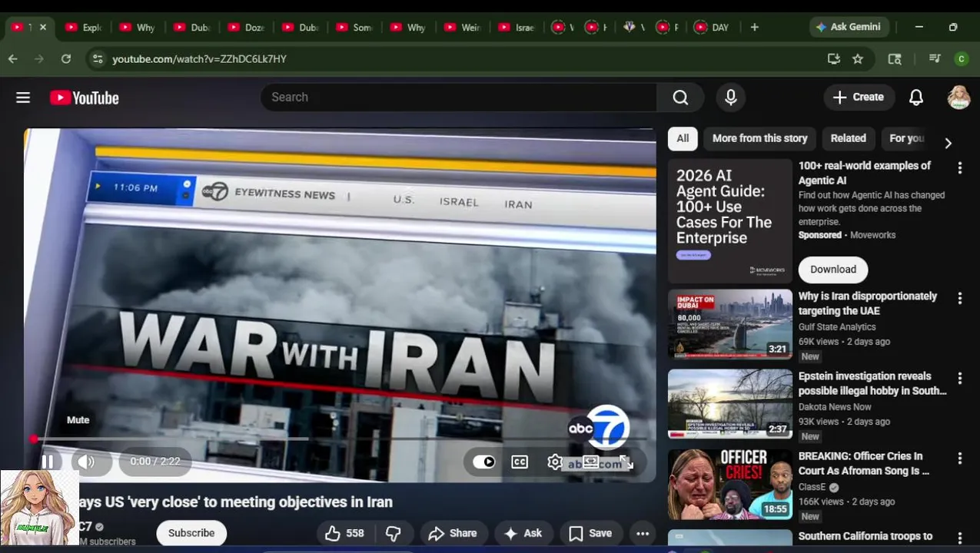Share this video
The height and width of the screenshot is (553, 980).
453,533
